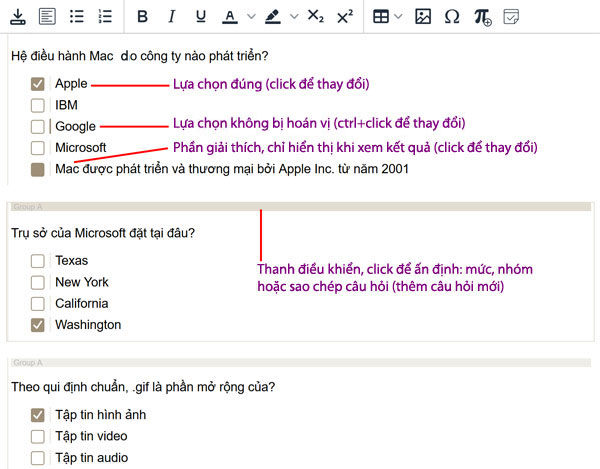The height and width of the screenshot is (469, 600).
Task: Click the explanation text Mac được phát triển
Action: pyautogui.click(x=232, y=169)
